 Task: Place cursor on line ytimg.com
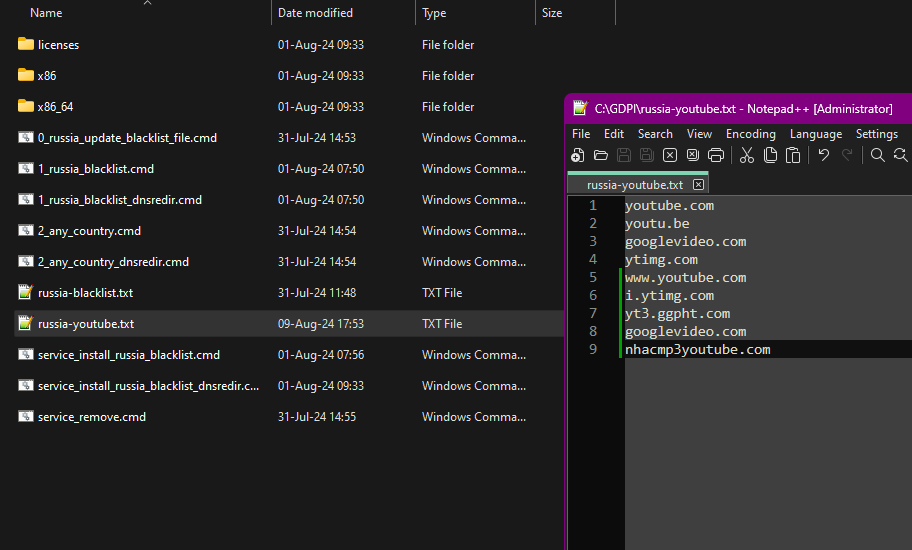pyautogui.click(x=661, y=259)
